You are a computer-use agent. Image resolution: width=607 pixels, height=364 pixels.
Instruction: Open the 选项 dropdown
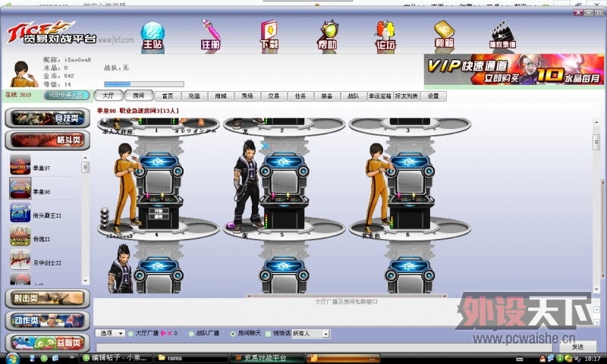pyautogui.click(x=110, y=333)
